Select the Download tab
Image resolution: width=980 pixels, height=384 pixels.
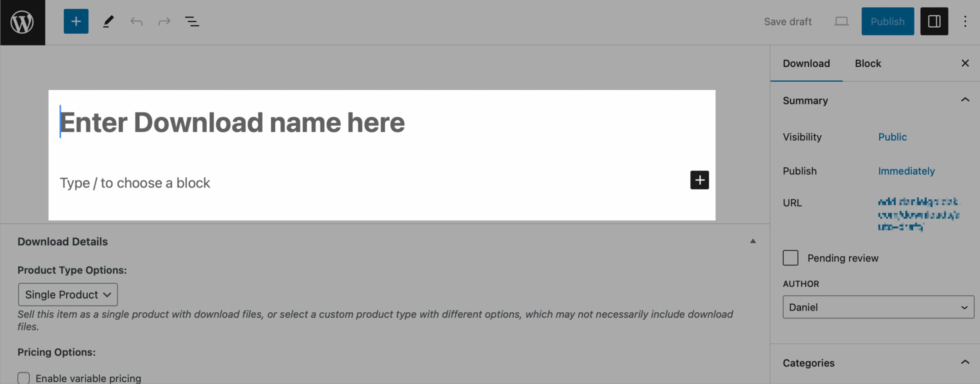[806, 63]
